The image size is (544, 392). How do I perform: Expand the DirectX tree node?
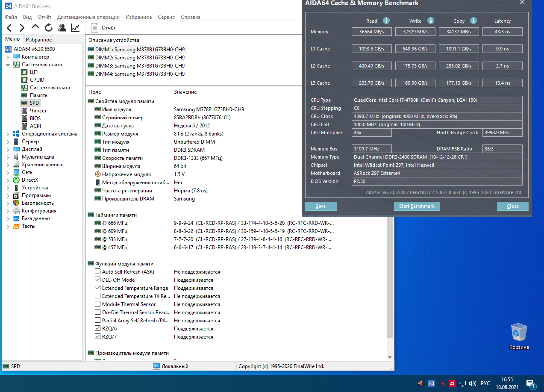tap(8, 180)
